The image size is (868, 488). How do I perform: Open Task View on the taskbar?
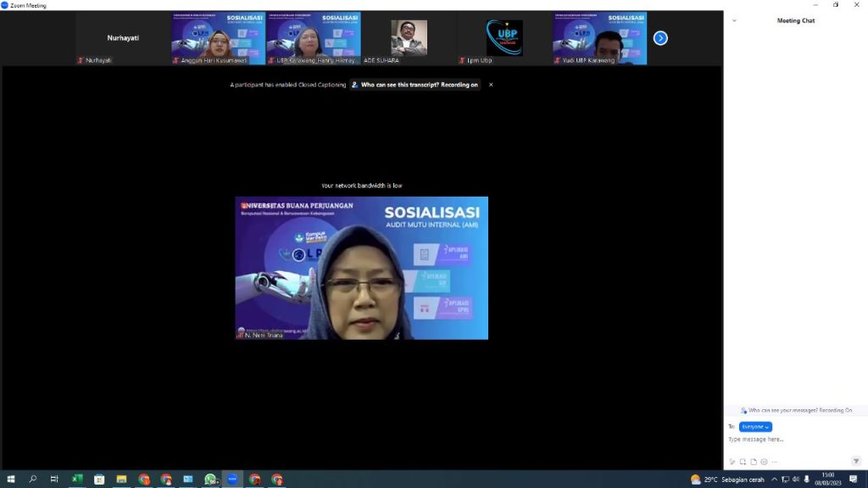[54, 480]
